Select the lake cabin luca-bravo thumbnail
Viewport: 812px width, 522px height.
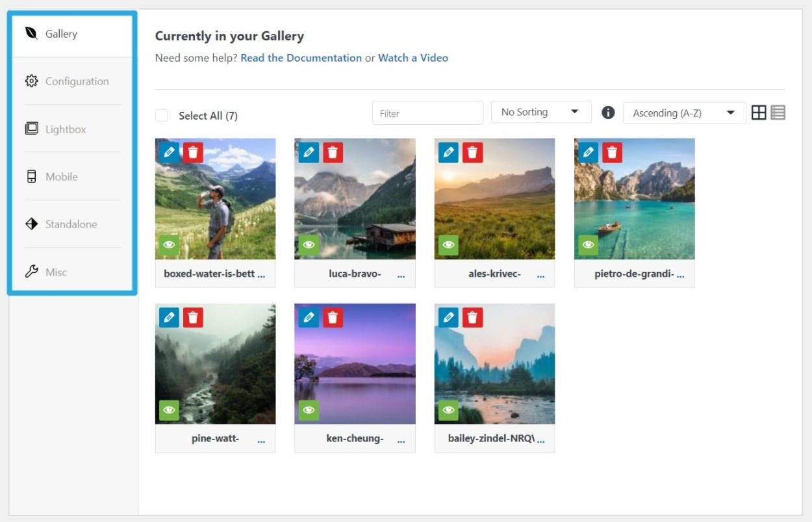pos(355,198)
